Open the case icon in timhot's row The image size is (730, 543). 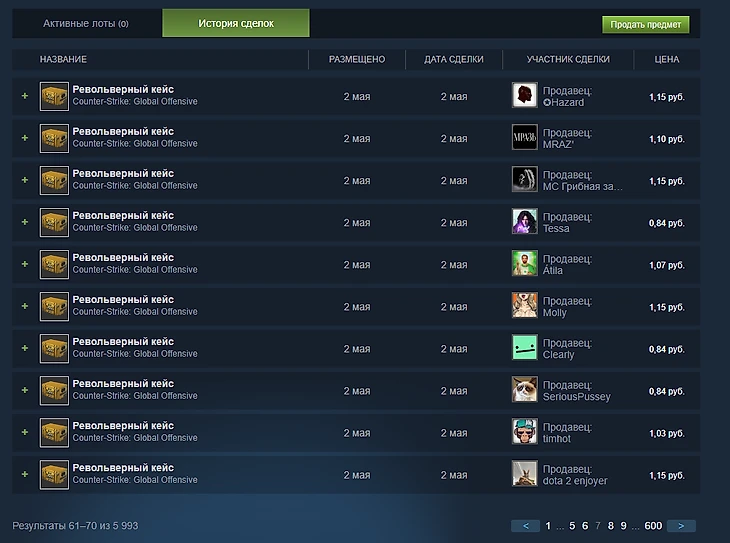tap(54, 433)
